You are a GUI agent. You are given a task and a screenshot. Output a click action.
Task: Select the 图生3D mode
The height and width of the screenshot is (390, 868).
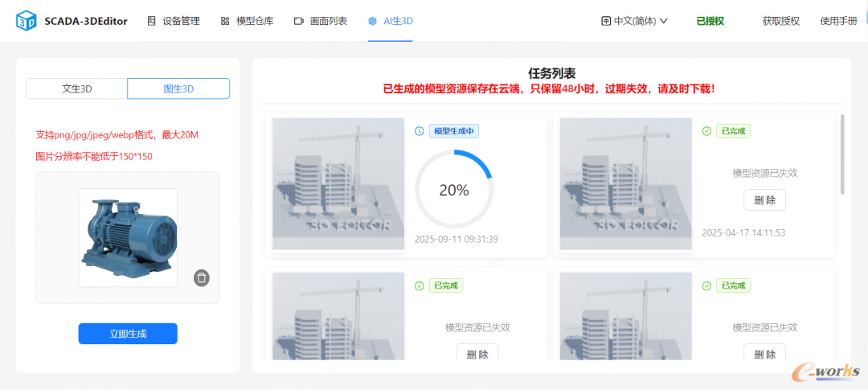point(178,88)
